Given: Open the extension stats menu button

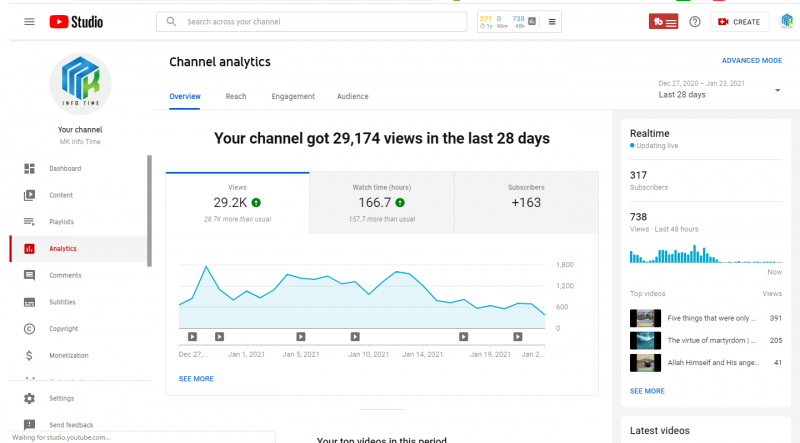Looking at the screenshot, I should coord(553,21).
